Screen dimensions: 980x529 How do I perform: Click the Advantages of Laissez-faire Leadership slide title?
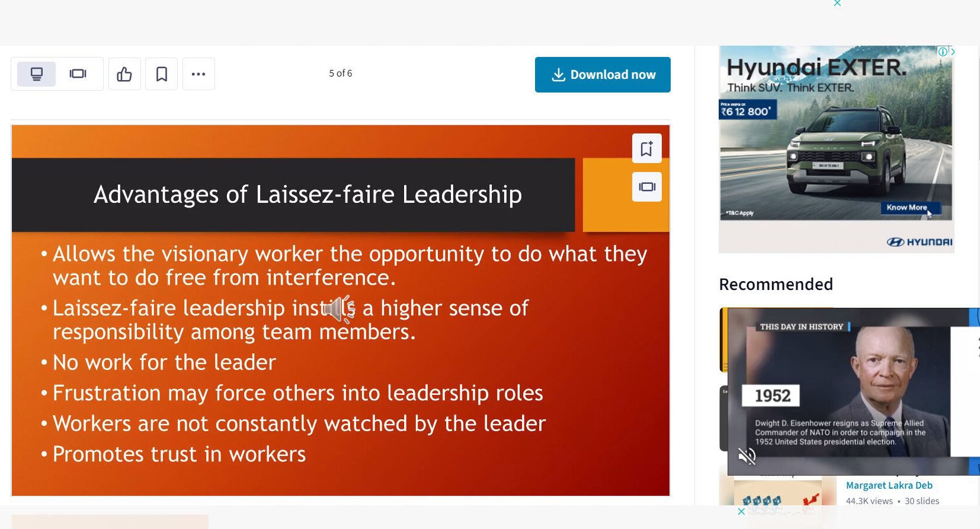tap(308, 195)
